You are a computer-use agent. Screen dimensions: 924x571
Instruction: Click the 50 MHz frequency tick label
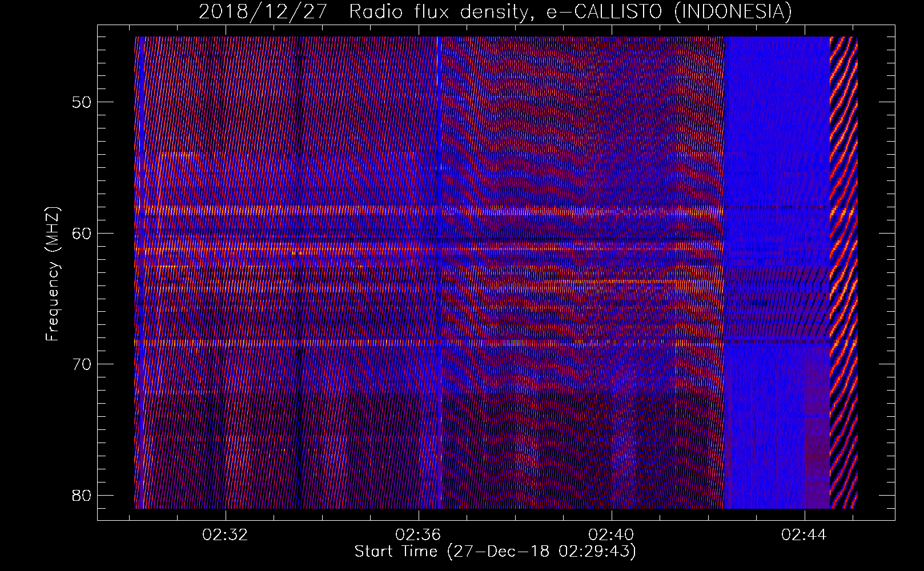(81, 102)
